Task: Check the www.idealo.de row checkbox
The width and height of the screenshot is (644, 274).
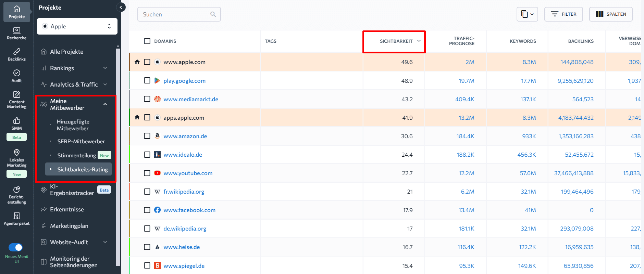Action: coord(147,155)
